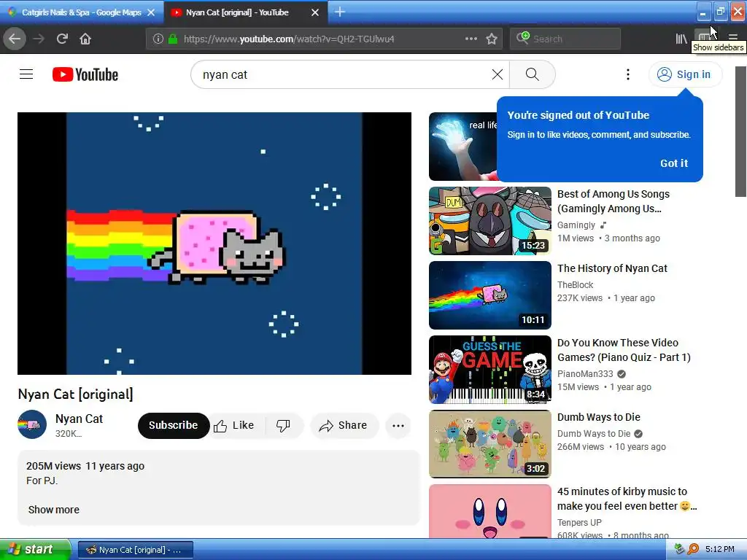Click the browser address bar URL

pos(289,39)
